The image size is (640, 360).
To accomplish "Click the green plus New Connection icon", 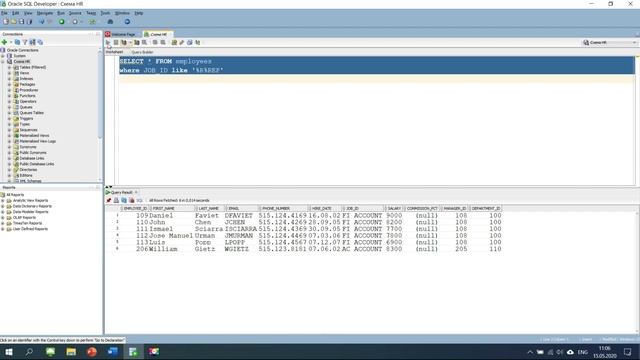I will click(x=4, y=42).
